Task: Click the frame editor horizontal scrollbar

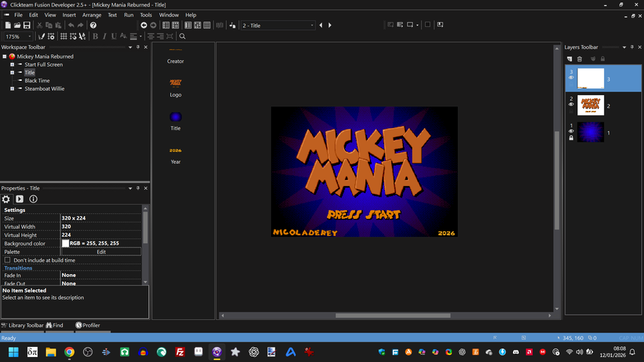Action: [x=393, y=315]
